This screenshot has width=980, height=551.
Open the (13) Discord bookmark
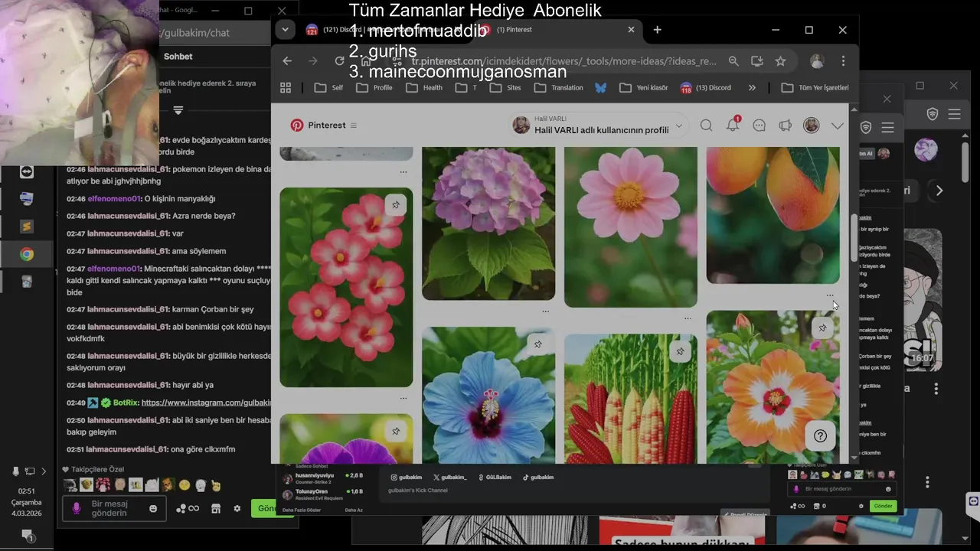point(706,87)
